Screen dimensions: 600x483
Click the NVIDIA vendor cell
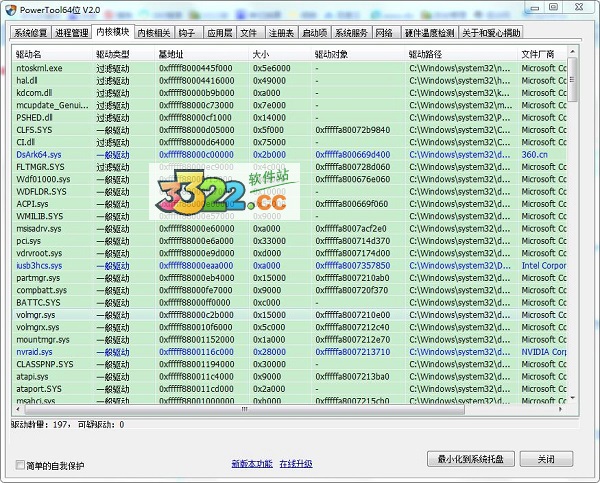point(544,352)
